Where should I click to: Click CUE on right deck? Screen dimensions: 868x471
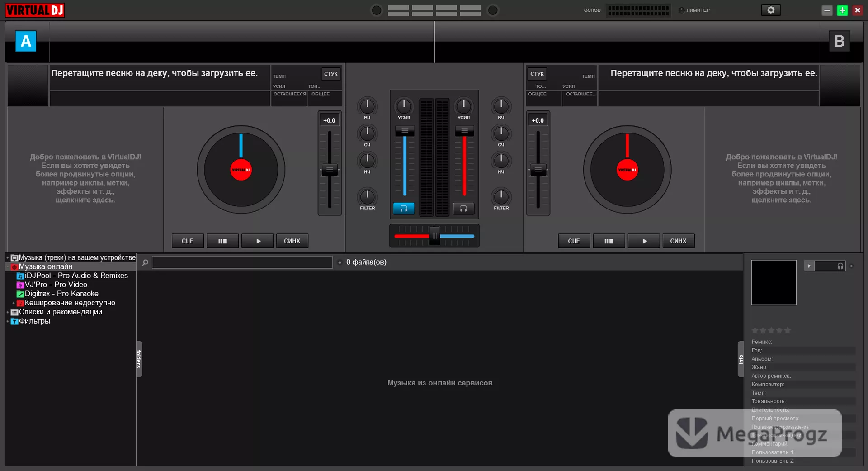click(x=574, y=241)
